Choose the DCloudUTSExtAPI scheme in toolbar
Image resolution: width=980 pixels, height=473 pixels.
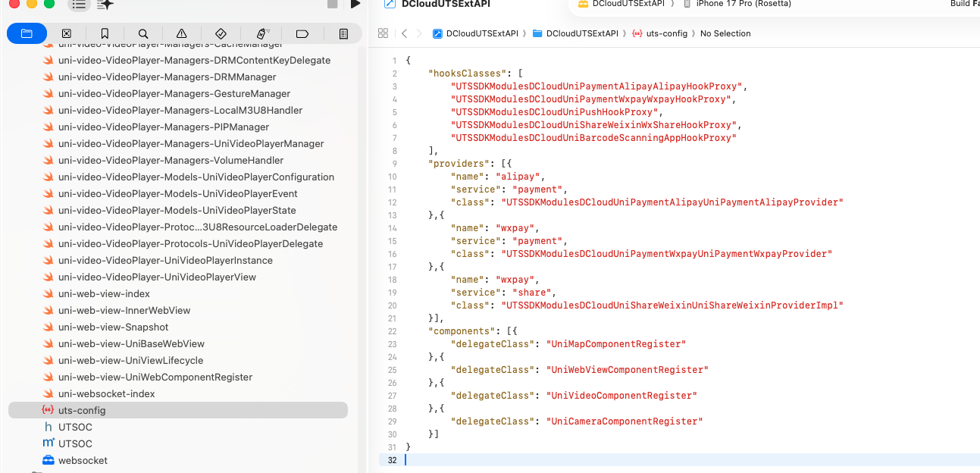(x=621, y=4)
